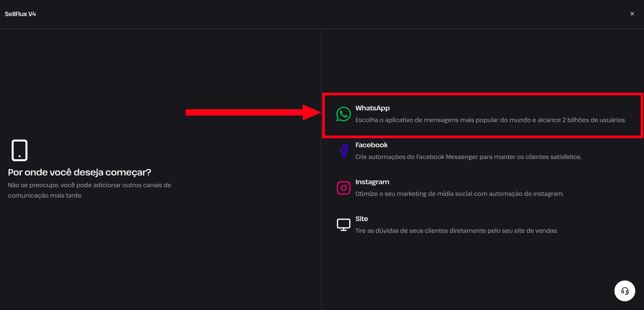
Task: Select the WhatsApp channel title
Action: (x=372, y=108)
